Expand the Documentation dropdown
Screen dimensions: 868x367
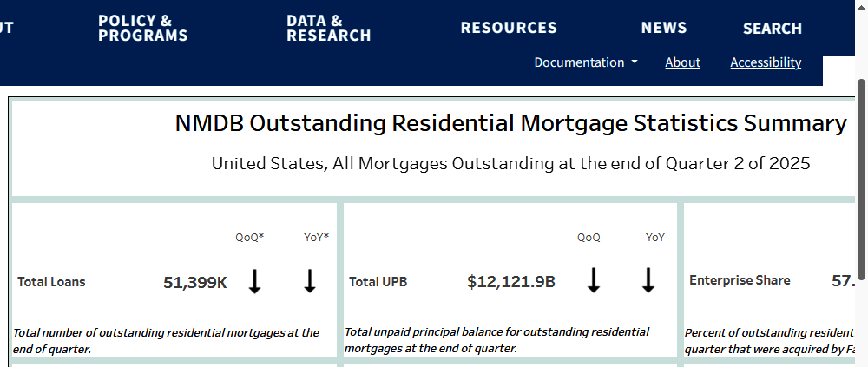tap(586, 62)
